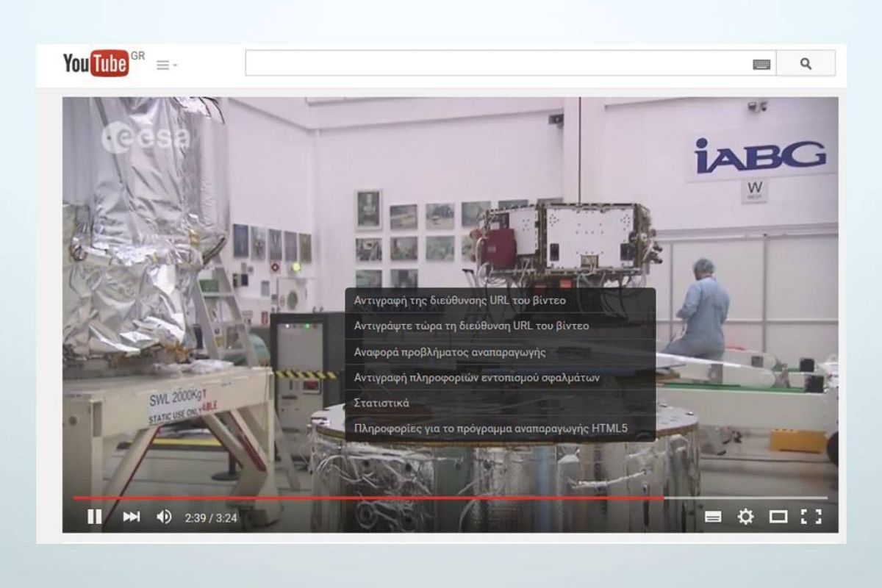Skip to next video
This screenshot has height=588, width=882.
[x=132, y=517]
